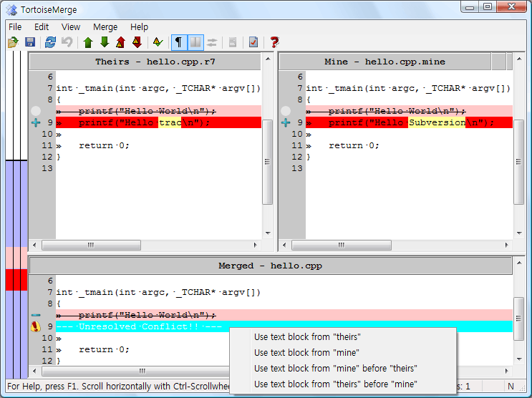Click the unresolved conflict warning icon on line 9
The height and width of the screenshot is (398, 532).
click(36, 326)
